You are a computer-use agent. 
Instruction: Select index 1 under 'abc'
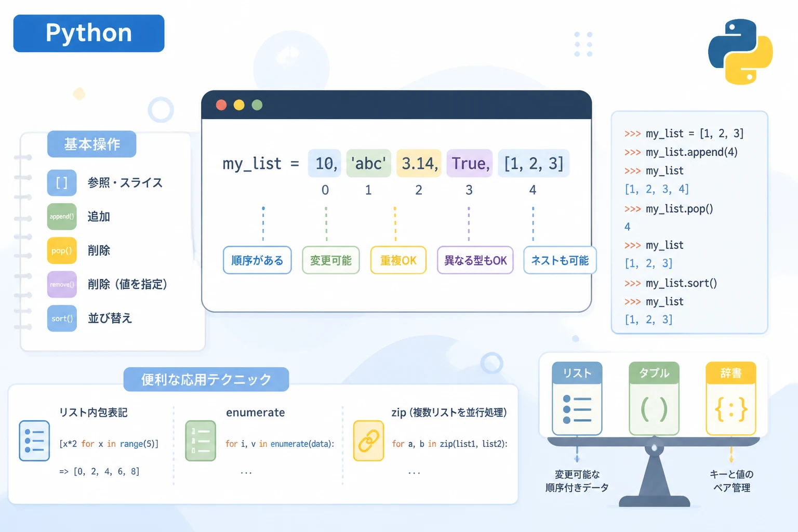click(x=368, y=190)
